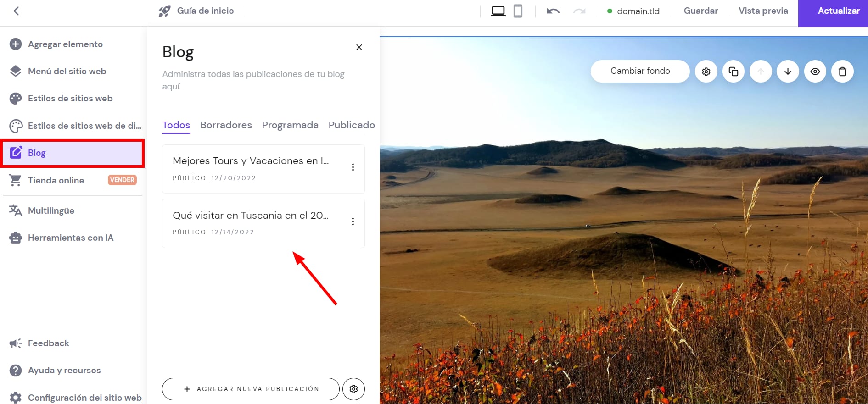Open Estilos de sitios web palette
The width and height of the screenshot is (868, 404).
point(70,99)
